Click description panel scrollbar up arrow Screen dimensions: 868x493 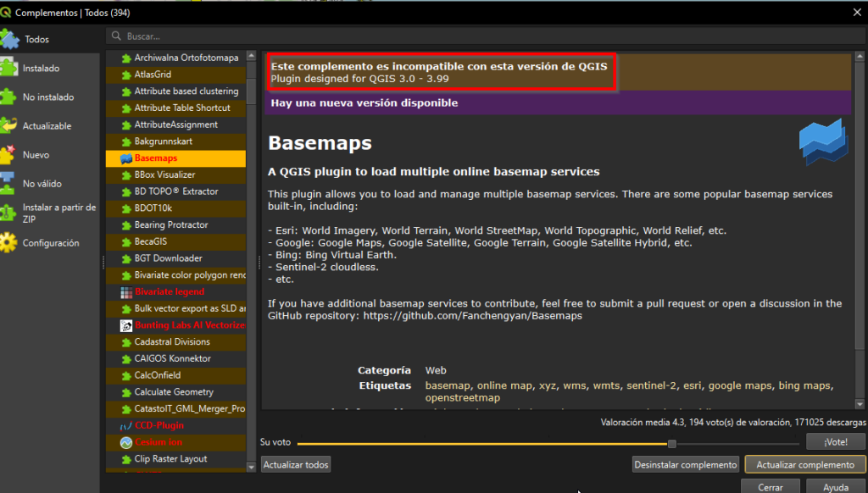point(860,56)
